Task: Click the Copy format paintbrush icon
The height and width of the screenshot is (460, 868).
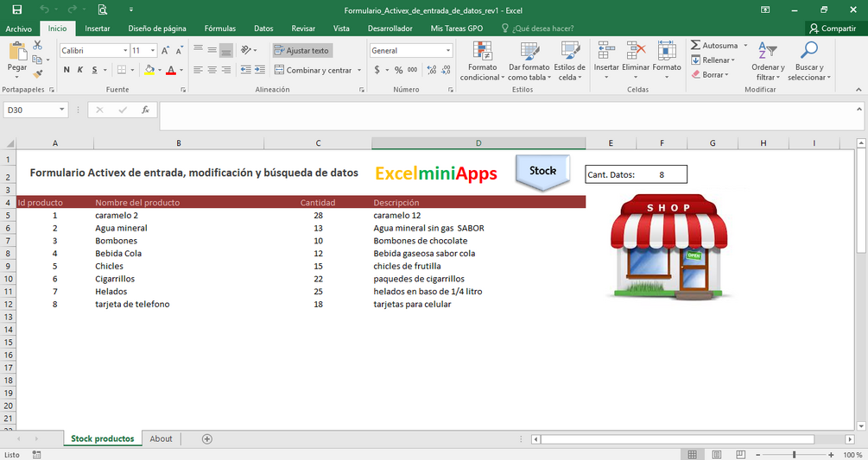Action: (x=38, y=73)
